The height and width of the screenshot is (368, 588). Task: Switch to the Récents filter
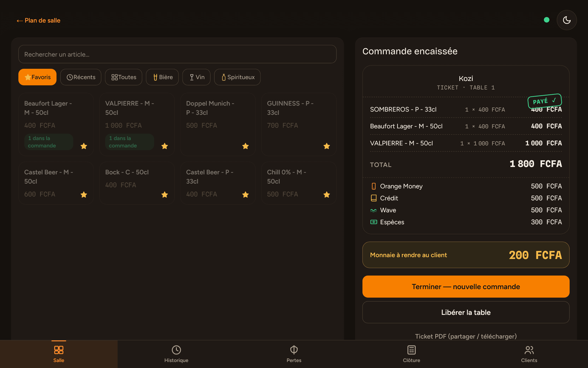click(81, 77)
